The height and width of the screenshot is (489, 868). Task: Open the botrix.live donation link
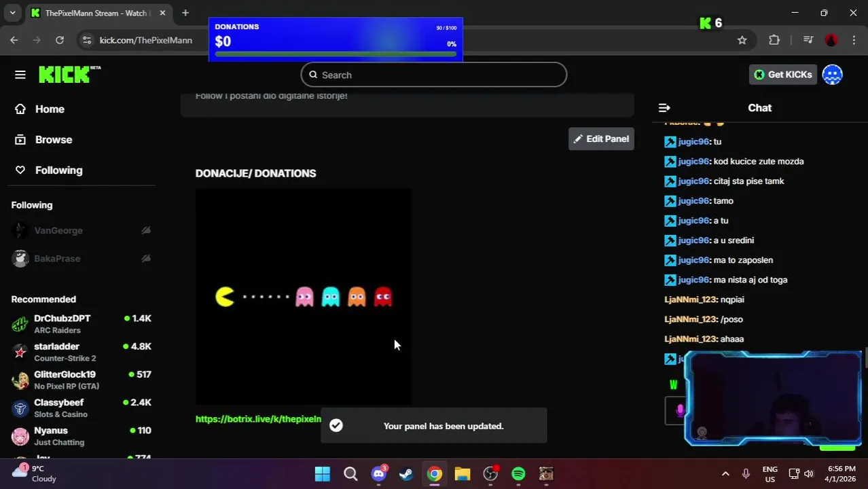pos(258,419)
